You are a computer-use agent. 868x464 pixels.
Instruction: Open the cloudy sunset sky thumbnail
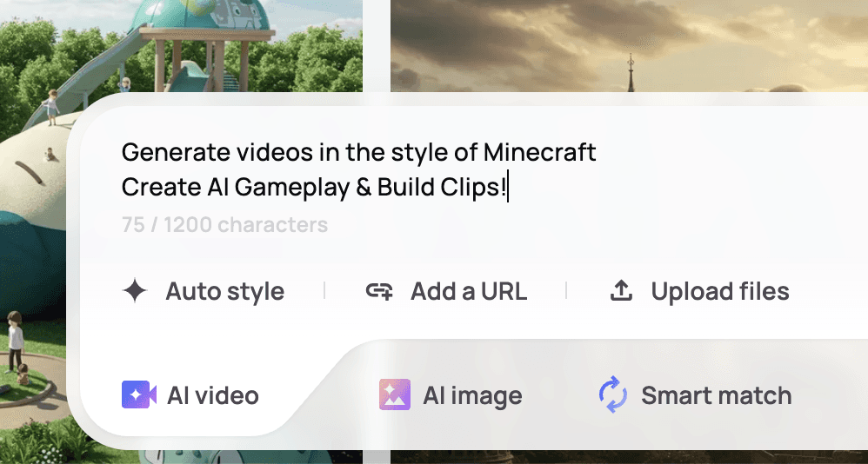(629, 46)
